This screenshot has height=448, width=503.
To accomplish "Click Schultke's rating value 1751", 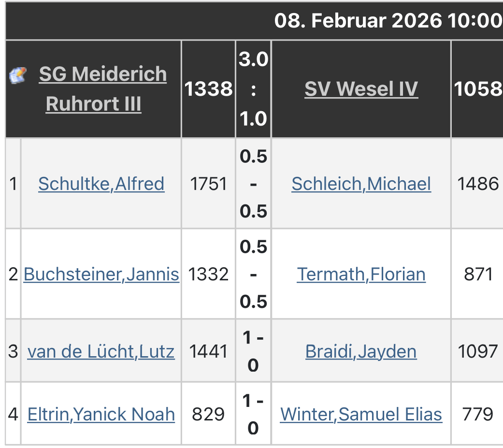I will click(208, 184).
